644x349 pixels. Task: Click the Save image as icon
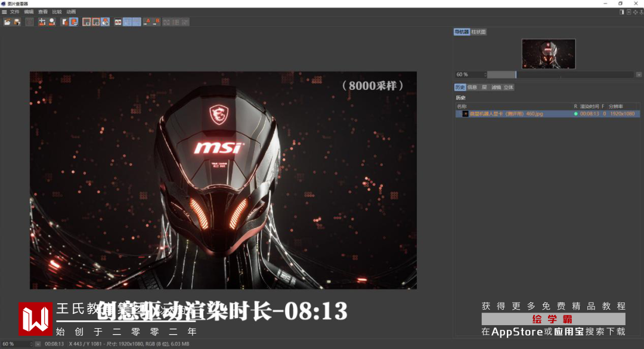(x=17, y=22)
